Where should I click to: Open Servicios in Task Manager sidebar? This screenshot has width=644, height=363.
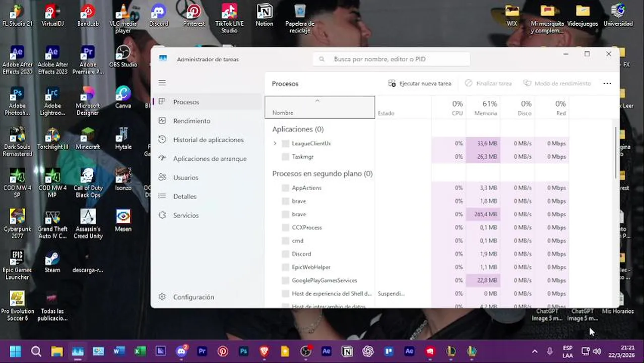click(x=207, y=215)
